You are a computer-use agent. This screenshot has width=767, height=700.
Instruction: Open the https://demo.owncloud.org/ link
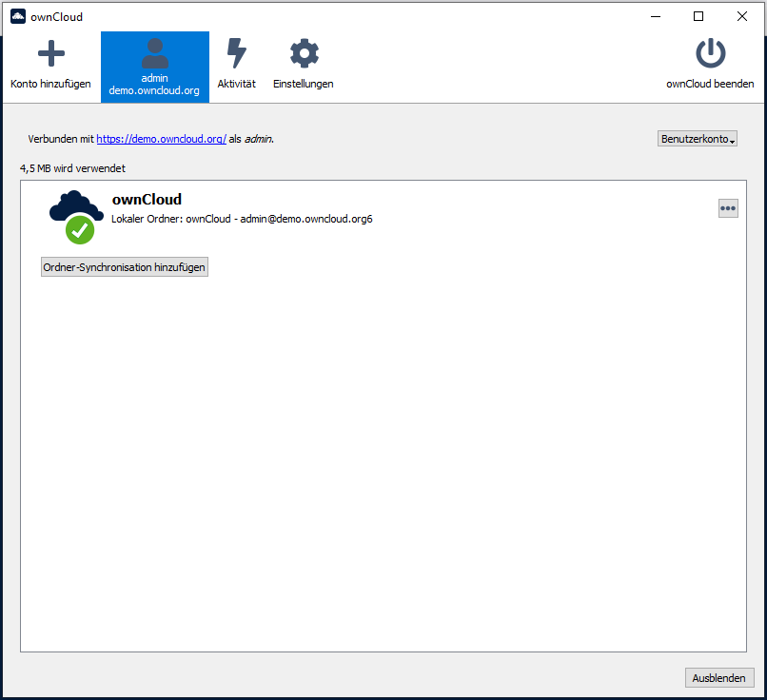(161, 139)
